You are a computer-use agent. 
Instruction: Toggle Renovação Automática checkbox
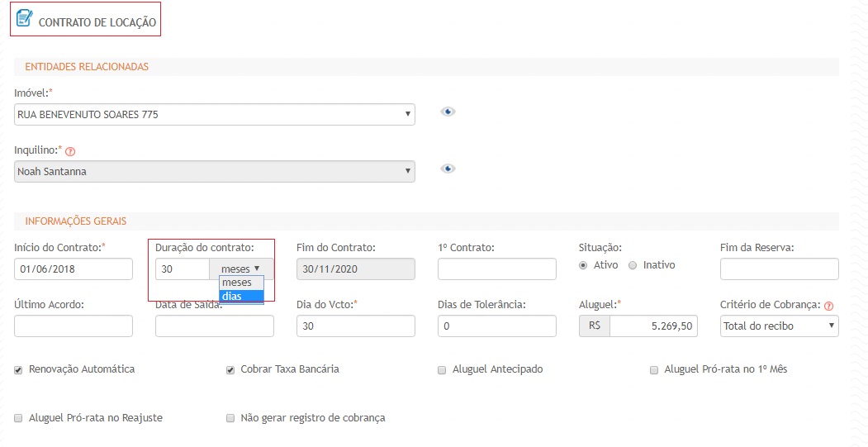[x=18, y=370]
